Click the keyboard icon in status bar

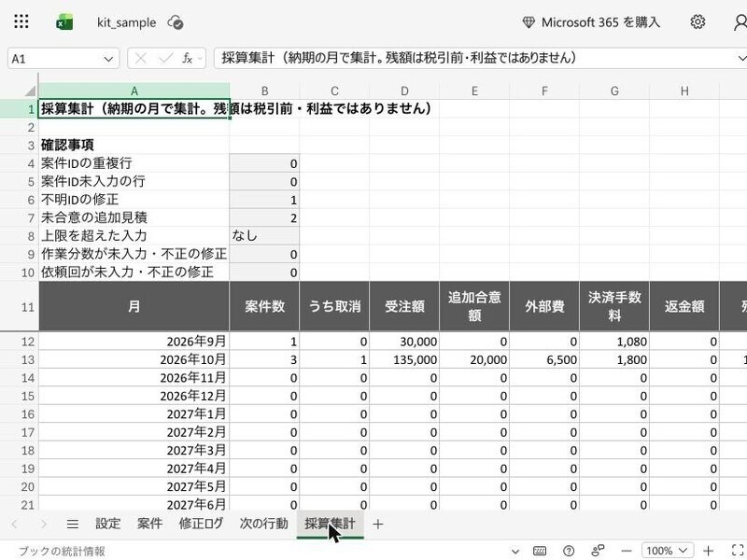[540, 551]
